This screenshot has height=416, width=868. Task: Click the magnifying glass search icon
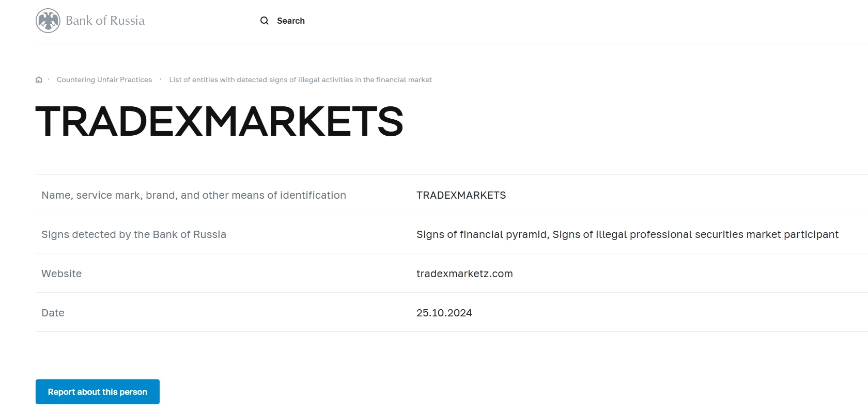[x=265, y=21]
